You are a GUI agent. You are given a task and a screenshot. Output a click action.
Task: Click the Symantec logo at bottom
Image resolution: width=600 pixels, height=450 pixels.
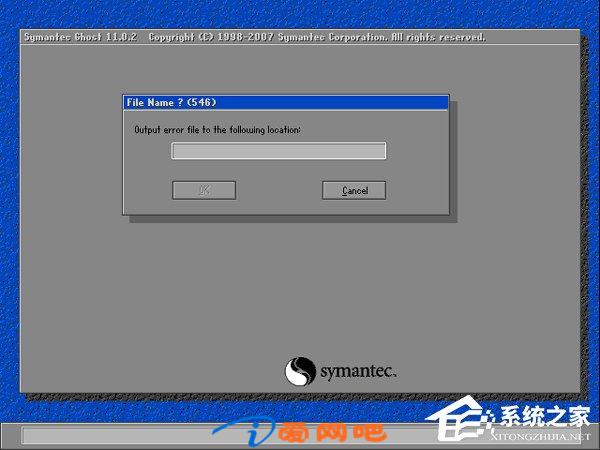pyautogui.click(x=340, y=371)
